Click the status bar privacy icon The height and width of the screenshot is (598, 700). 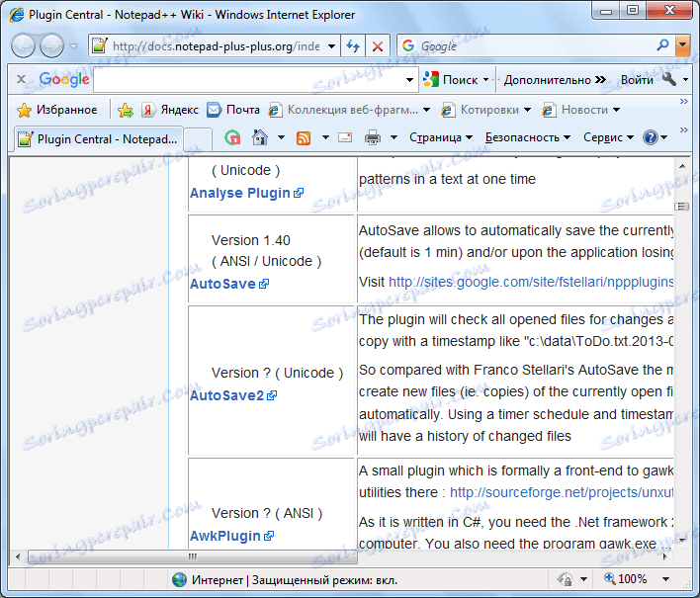pyautogui.click(x=565, y=579)
